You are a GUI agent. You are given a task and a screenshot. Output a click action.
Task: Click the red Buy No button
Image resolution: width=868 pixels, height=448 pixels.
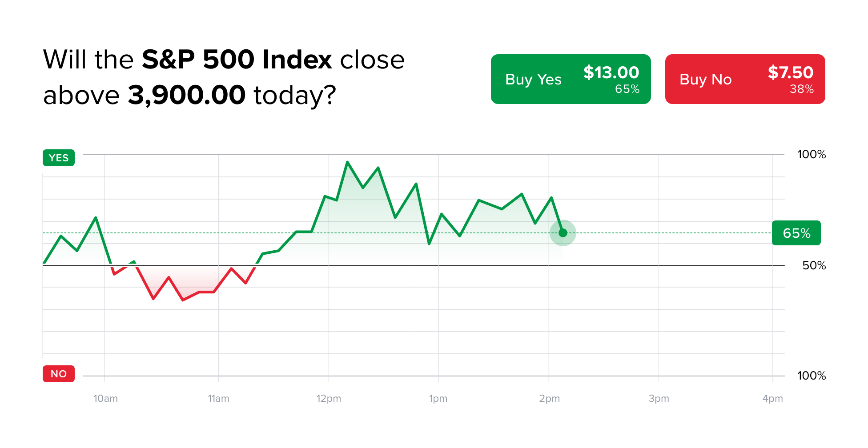click(x=745, y=79)
